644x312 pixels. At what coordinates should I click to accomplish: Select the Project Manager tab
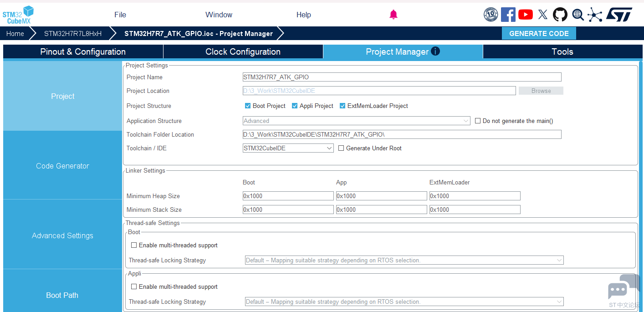403,51
